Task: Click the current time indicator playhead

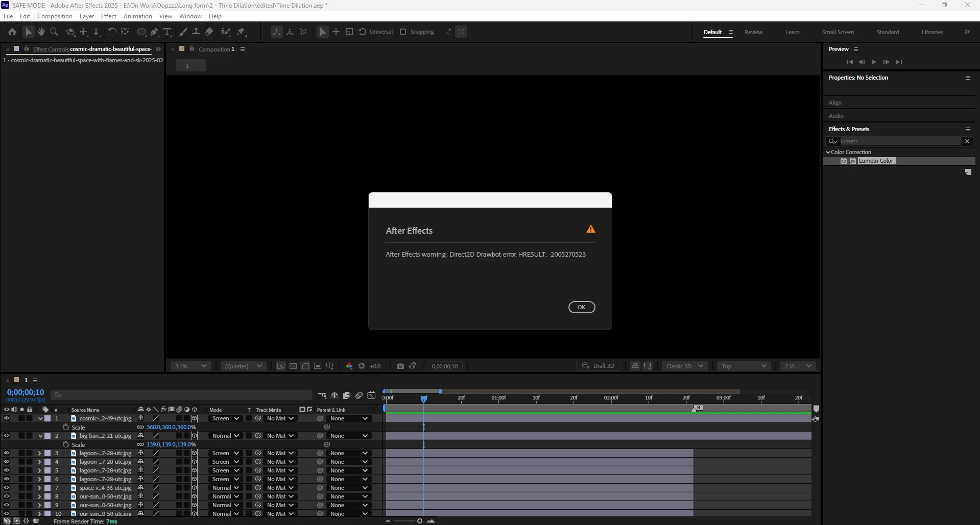Action: pyautogui.click(x=424, y=398)
